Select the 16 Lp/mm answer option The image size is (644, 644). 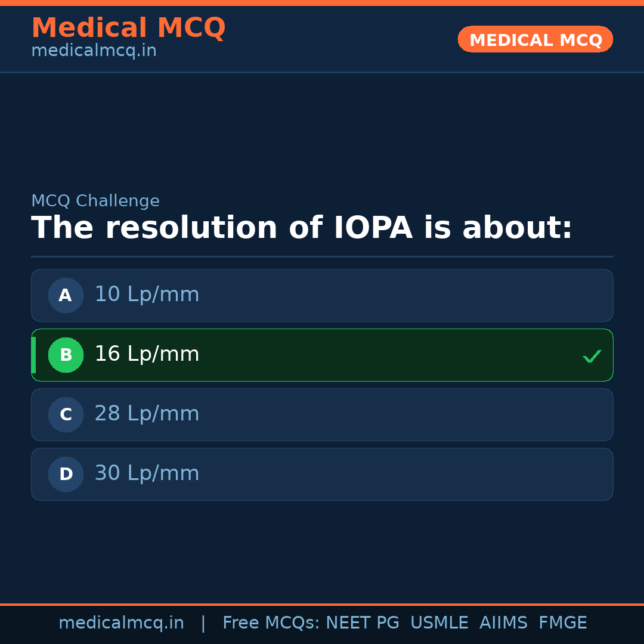pyautogui.click(x=322, y=355)
